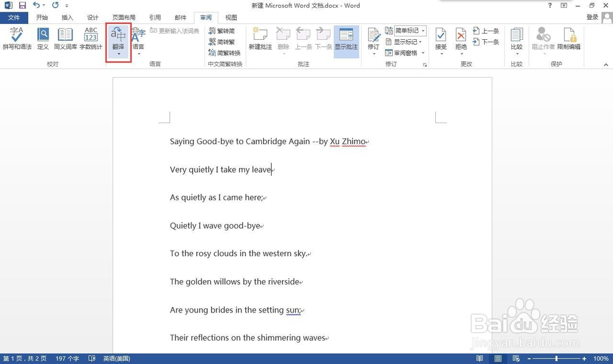Click the word count '197 个字' status
The width and height of the screenshot is (613, 364).
coord(67,358)
